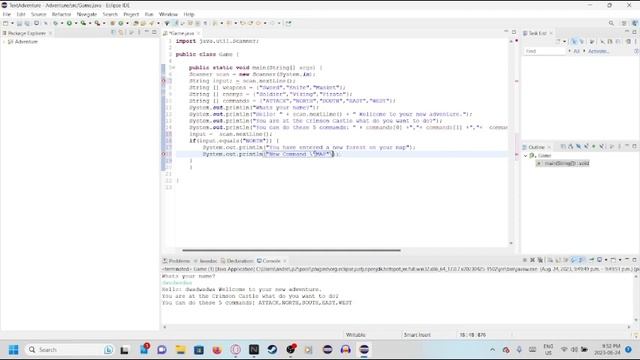Click the Java perspective icon at top right

634,23
